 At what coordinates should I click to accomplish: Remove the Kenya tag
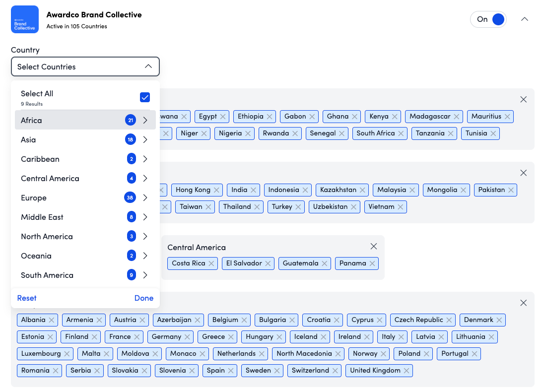(395, 117)
